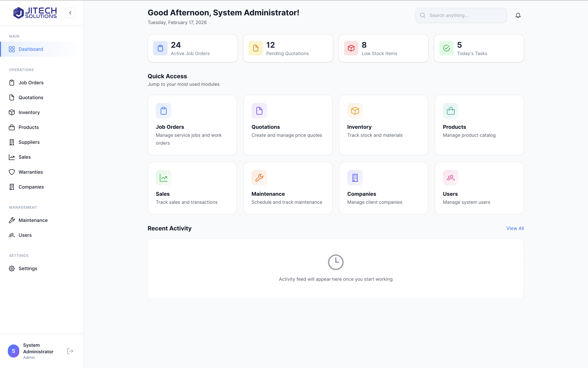Open notifications bell icon
The image size is (588, 368).
point(518,15)
